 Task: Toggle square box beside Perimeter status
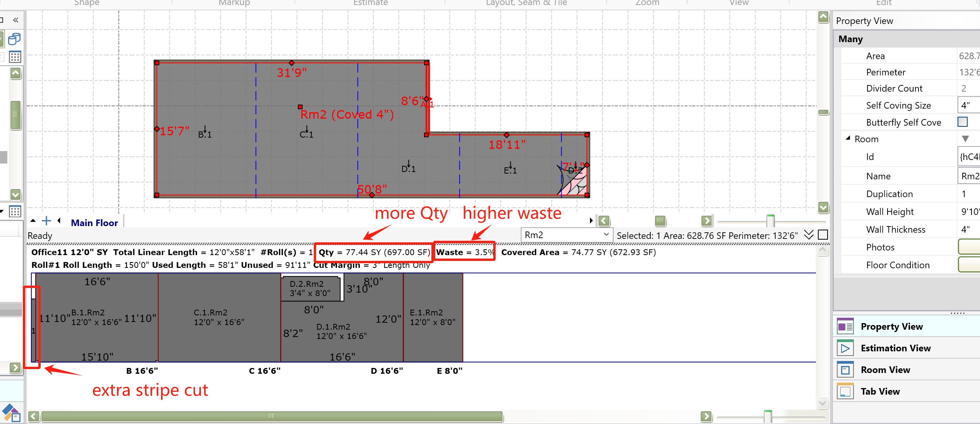[823, 235]
